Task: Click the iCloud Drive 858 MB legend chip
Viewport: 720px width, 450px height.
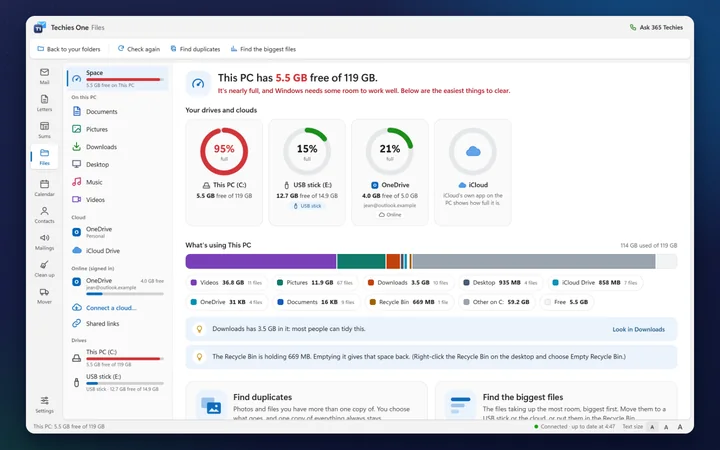Action: tap(595, 283)
